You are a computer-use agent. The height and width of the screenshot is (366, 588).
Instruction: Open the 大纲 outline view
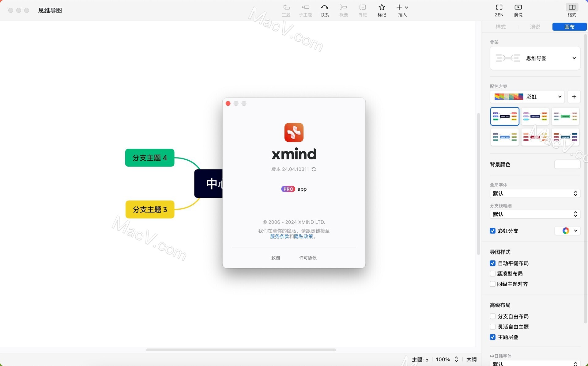point(471,360)
